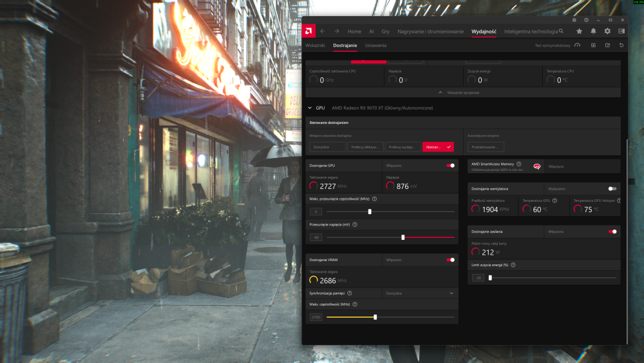
Task: Open help for Przesunięcie napięcia (mV)
Action: point(355,224)
